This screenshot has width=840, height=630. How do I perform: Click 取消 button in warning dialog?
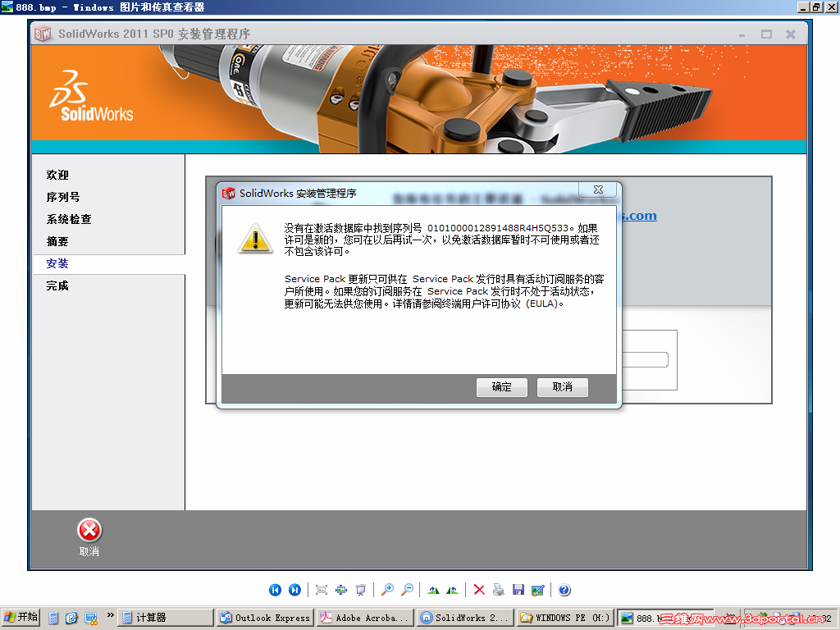(x=563, y=387)
